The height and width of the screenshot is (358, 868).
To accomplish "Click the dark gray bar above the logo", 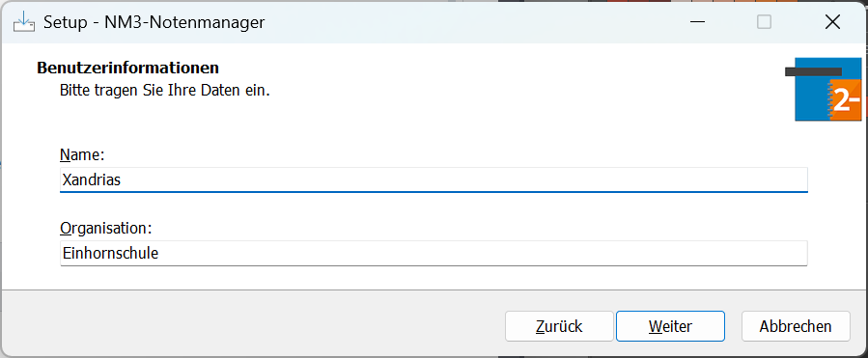I will click(813, 71).
